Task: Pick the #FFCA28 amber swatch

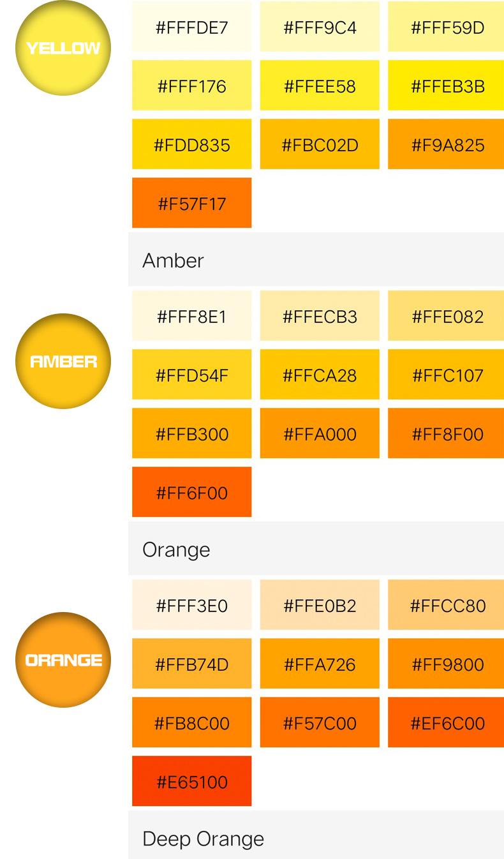Action: pos(320,375)
